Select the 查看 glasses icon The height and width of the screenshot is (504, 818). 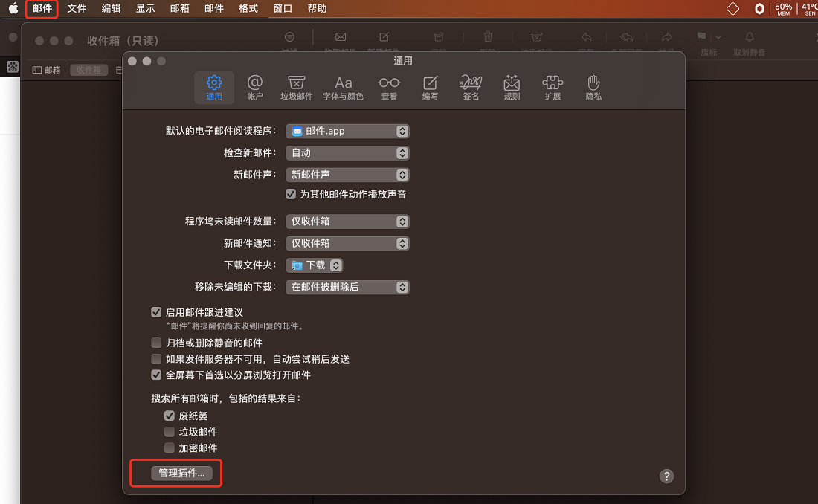point(389,88)
